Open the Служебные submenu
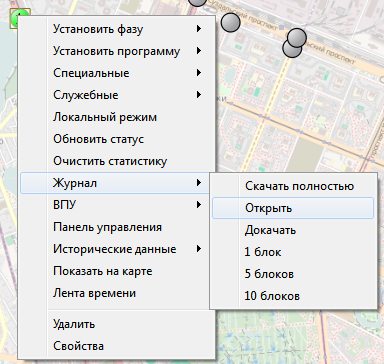Viewport: 384px width, 364px height. coord(117,95)
